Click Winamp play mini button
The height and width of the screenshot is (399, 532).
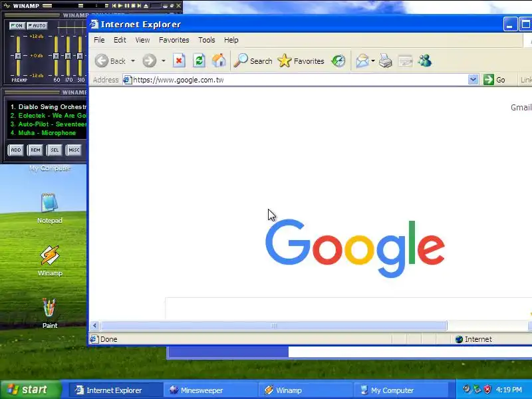tap(120, 6)
